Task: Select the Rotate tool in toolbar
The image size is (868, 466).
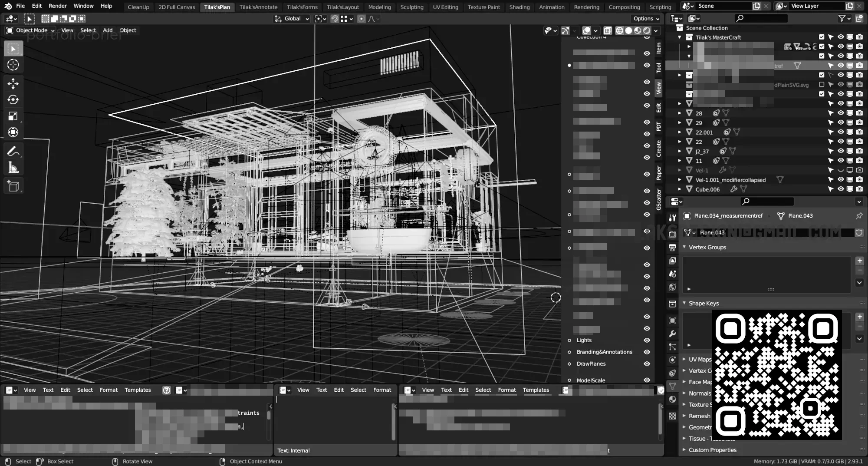Action: point(13,100)
